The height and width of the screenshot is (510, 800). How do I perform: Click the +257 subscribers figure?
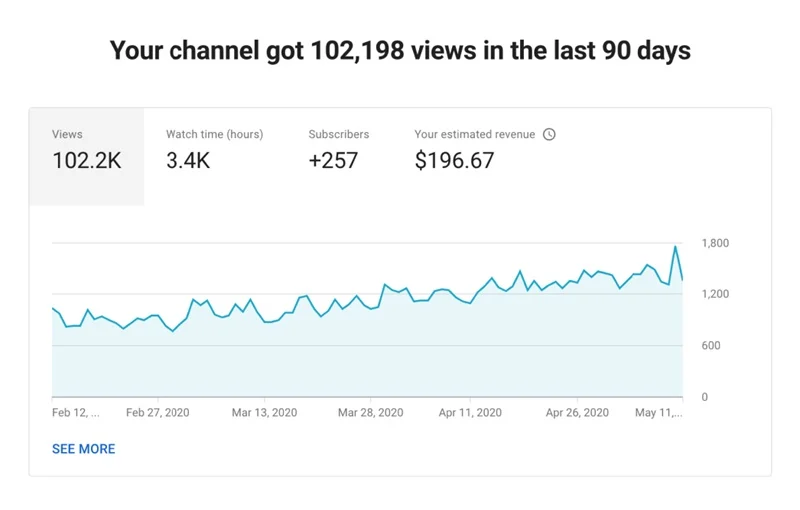pyautogui.click(x=333, y=160)
